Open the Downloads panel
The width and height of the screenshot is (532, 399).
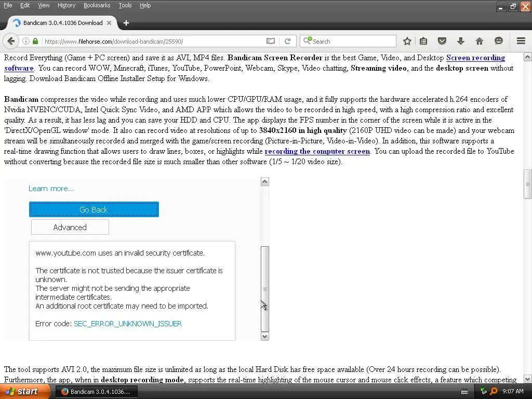(x=460, y=42)
